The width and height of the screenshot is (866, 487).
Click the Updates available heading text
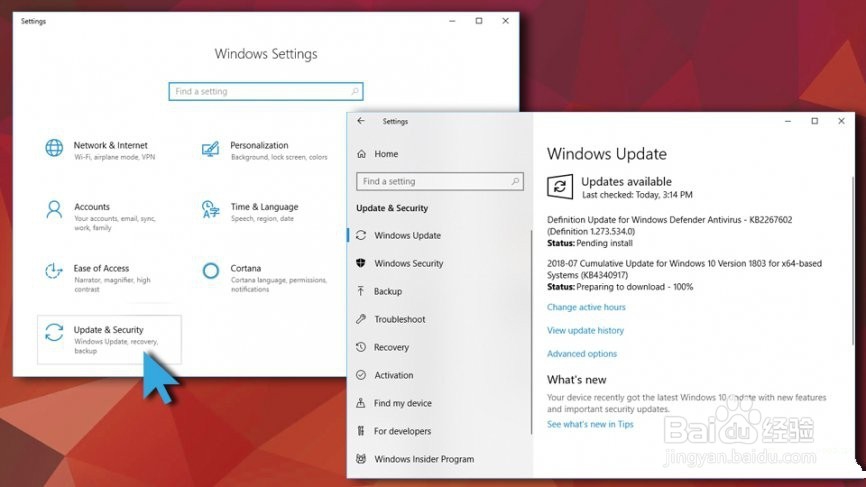(x=626, y=181)
